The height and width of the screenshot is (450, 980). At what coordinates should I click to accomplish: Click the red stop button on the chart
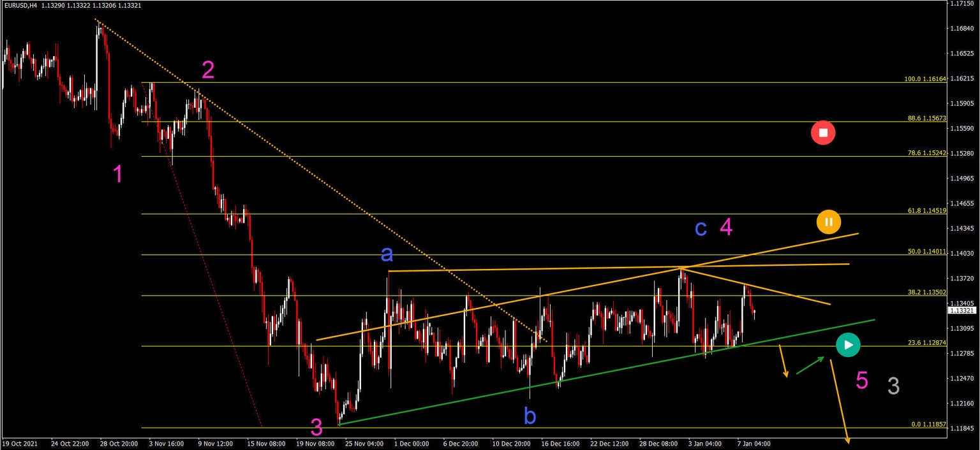coord(823,133)
